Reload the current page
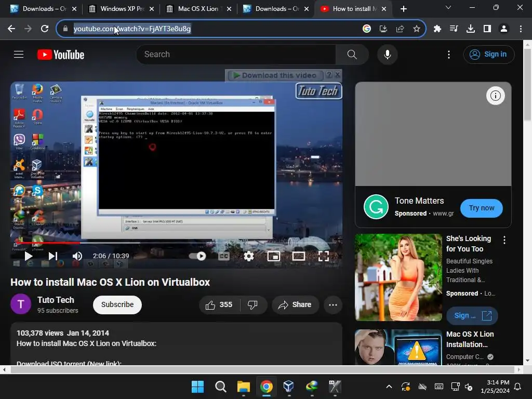 tap(45, 29)
